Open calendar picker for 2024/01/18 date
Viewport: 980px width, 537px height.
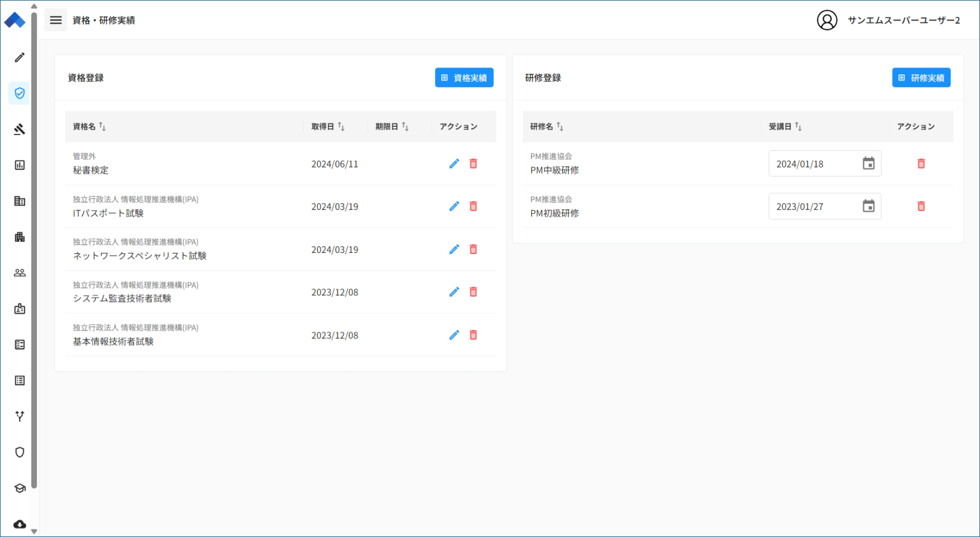[868, 164]
